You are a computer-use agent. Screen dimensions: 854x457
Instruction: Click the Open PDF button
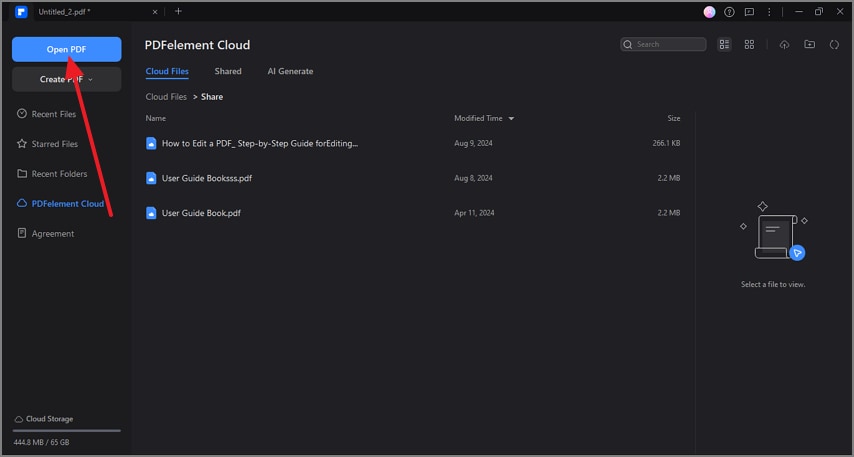point(66,49)
